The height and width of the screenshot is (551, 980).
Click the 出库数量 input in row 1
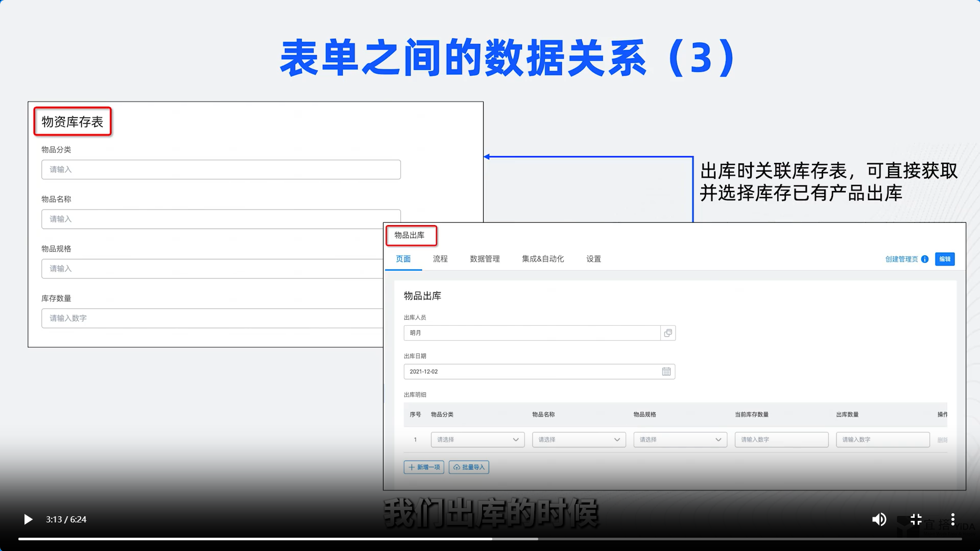point(882,440)
